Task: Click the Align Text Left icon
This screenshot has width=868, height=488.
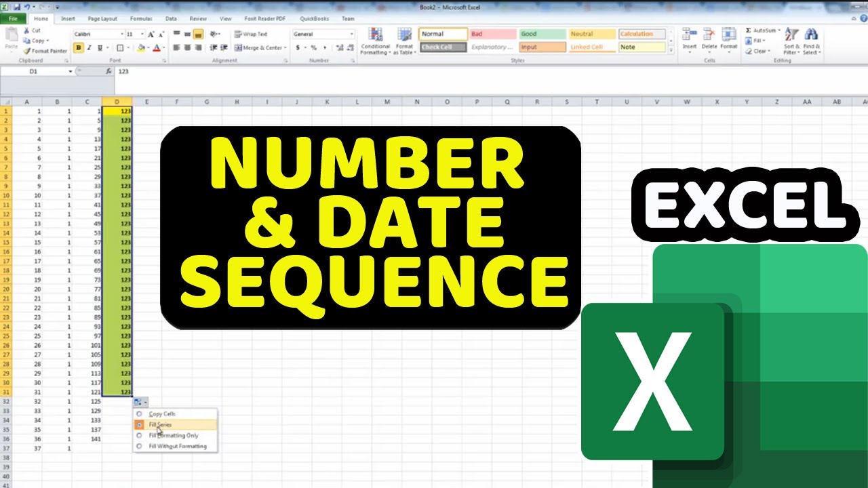Action: point(176,47)
